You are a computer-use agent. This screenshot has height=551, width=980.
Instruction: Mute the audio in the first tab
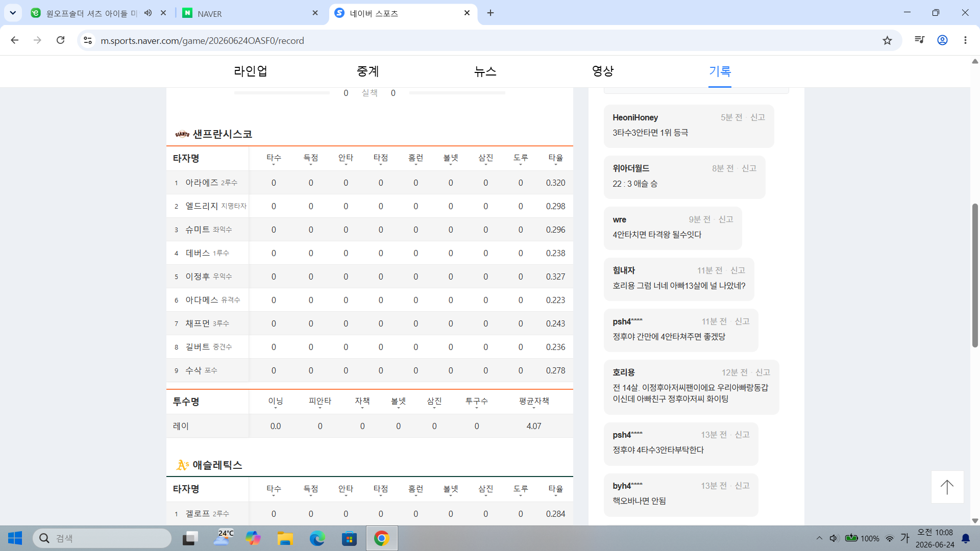click(x=148, y=13)
